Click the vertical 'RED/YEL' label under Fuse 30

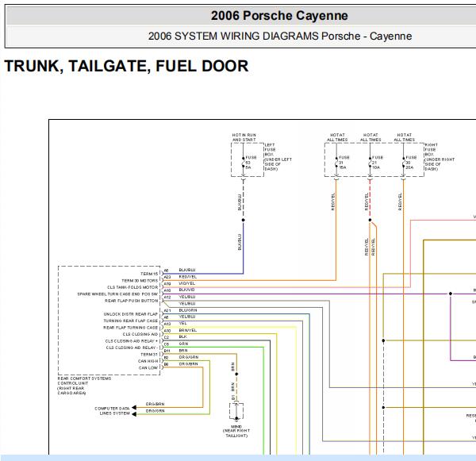point(400,202)
